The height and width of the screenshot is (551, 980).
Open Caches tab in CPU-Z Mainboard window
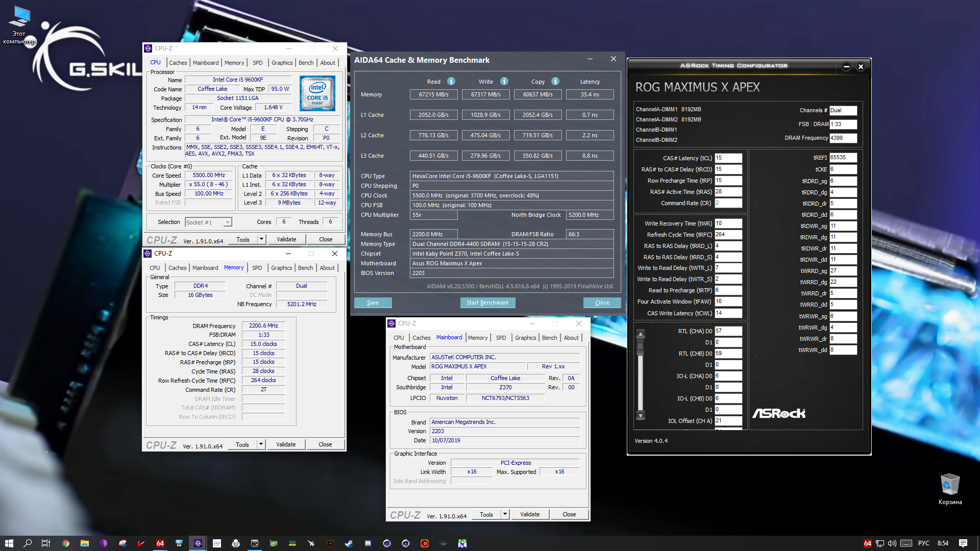pyautogui.click(x=422, y=338)
